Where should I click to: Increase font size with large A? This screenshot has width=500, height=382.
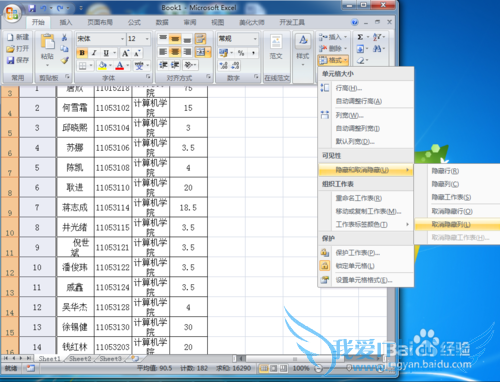click(125, 53)
